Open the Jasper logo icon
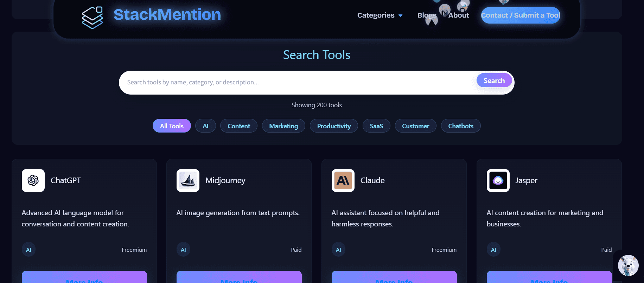The image size is (644, 283). point(498,180)
